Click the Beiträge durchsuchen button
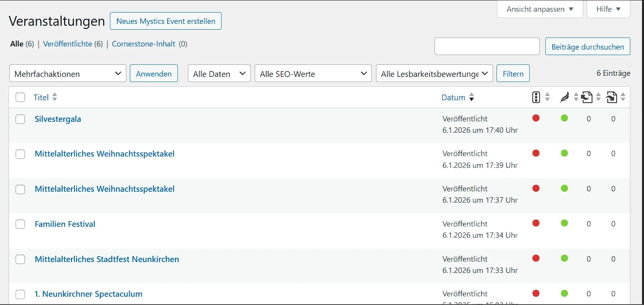 tap(587, 46)
